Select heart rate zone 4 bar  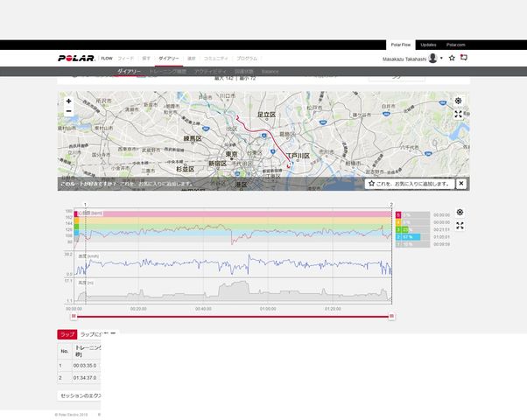tap(412, 222)
